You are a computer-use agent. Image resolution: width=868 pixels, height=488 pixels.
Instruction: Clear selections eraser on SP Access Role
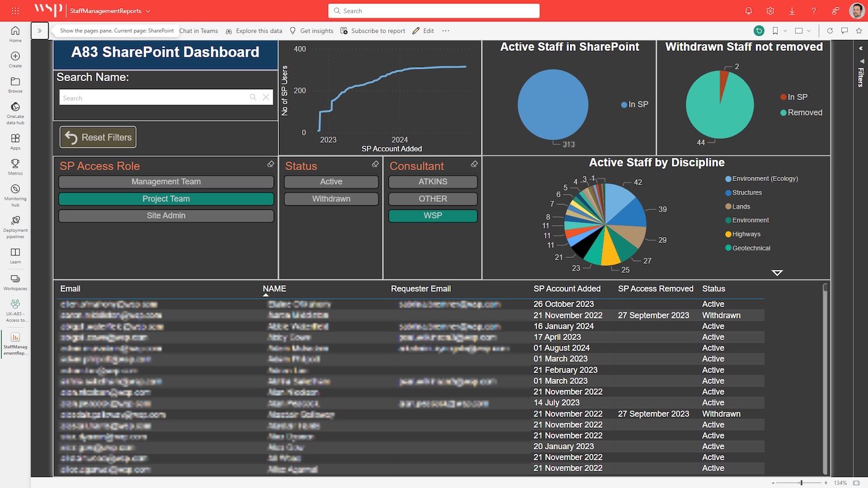[270, 165]
